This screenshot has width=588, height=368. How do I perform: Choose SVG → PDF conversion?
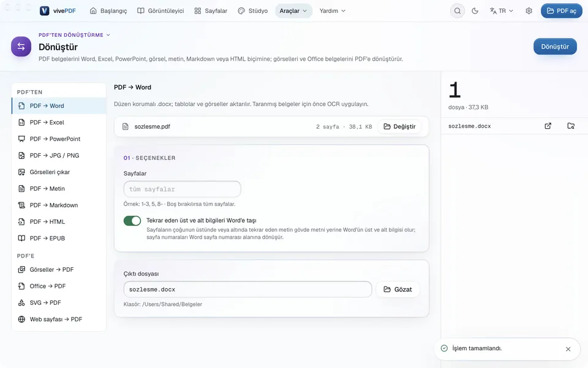[x=59, y=302]
